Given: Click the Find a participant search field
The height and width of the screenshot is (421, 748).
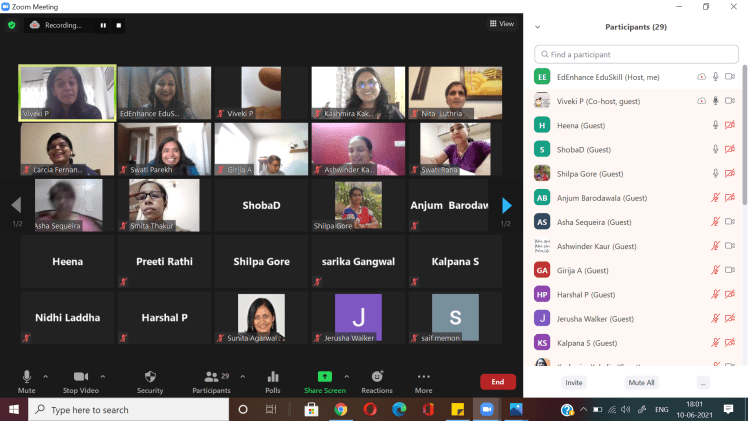Looking at the screenshot, I should [x=635, y=54].
